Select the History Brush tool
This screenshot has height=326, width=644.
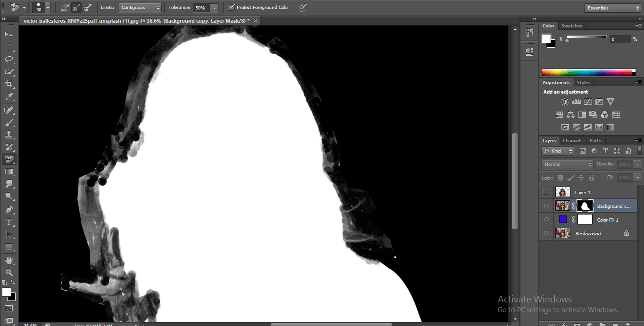(9, 146)
